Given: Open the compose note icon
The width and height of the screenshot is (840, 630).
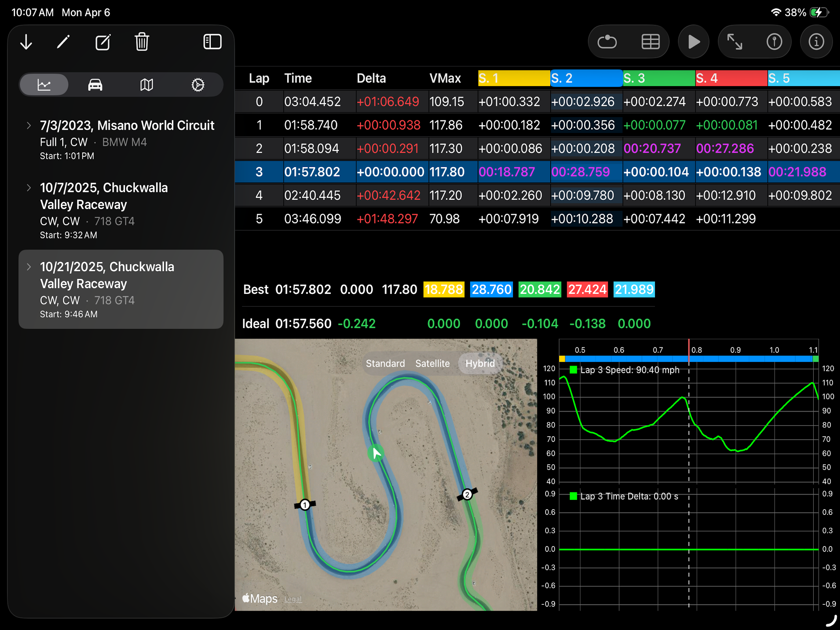Looking at the screenshot, I should 103,42.
